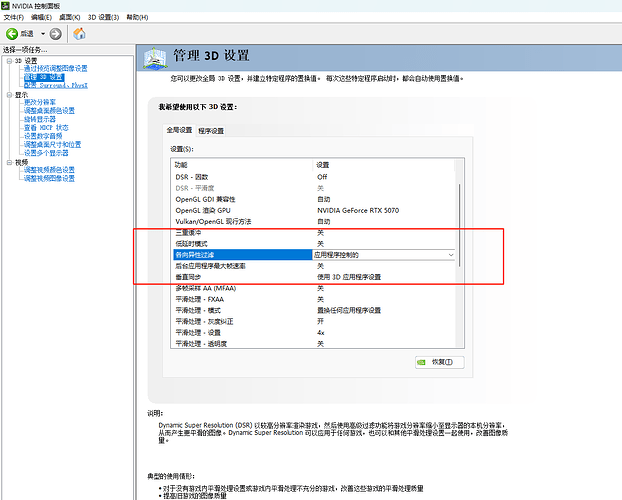Screen dimensions: 622x500
Task: Click the green Back arrow icon
Action: pos(12,34)
